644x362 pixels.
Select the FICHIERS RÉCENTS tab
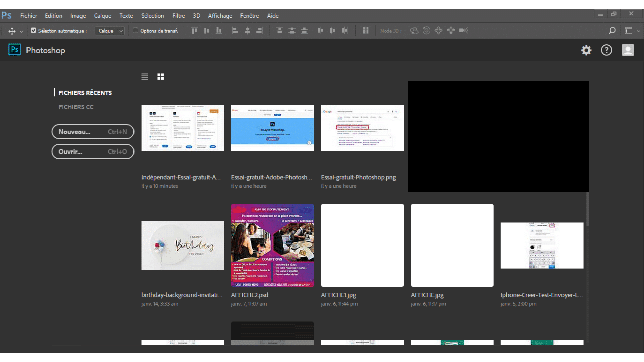point(85,93)
